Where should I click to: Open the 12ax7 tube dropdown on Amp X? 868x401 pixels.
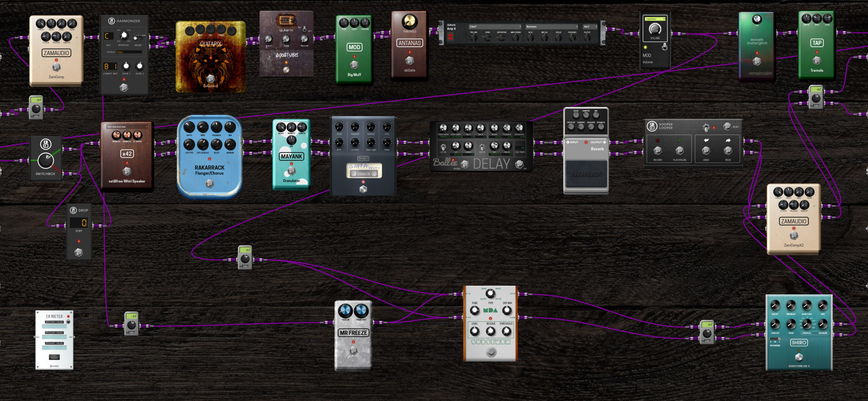[x=495, y=26]
